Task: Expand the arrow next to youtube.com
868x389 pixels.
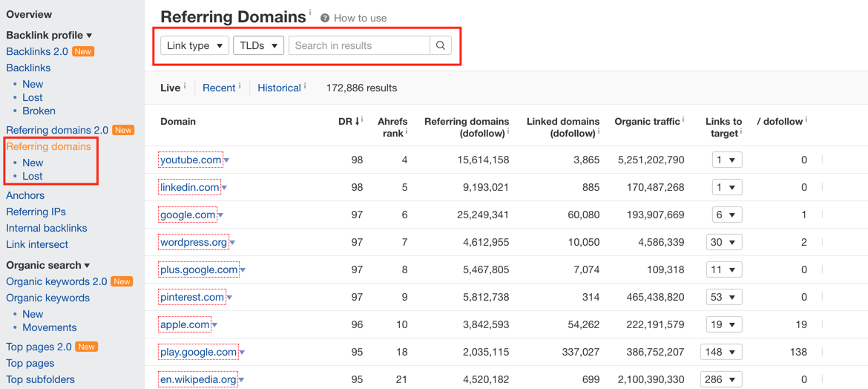Action: point(226,160)
